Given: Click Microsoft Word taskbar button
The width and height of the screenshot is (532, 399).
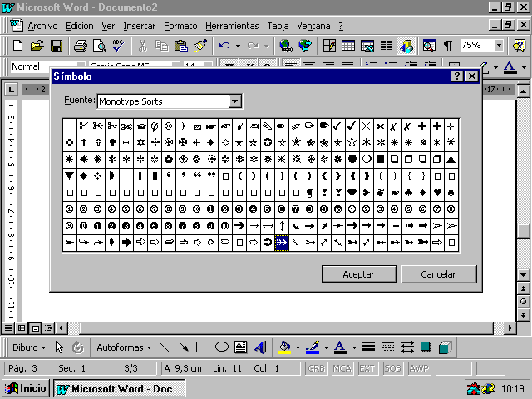Looking at the screenshot, I should [120, 389].
